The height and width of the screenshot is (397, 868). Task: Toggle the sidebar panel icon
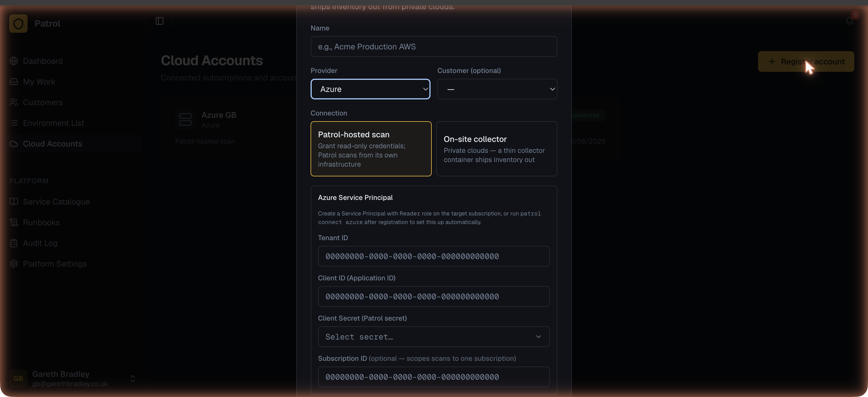[159, 21]
